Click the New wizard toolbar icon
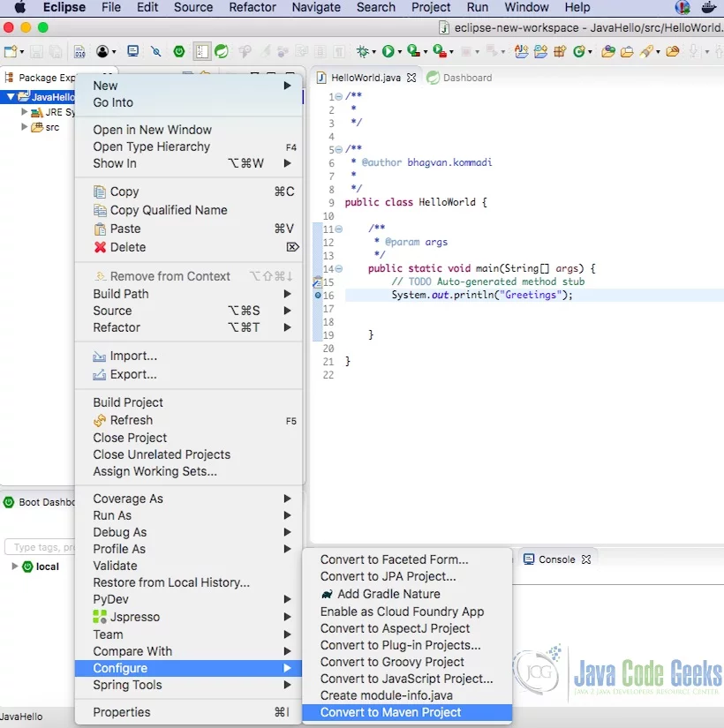This screenshot has height=728, width=724. 11,51
